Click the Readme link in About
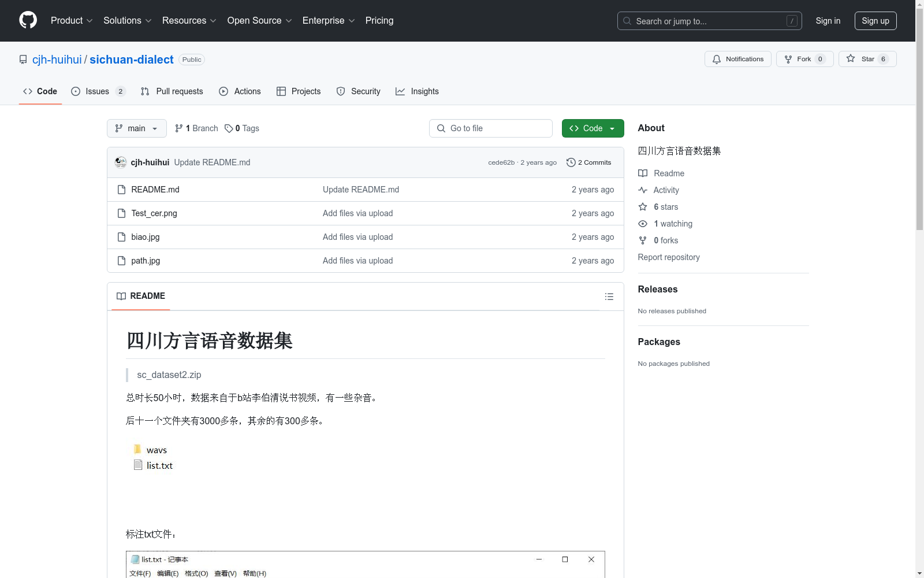924x578 pixels. (661, 173)
